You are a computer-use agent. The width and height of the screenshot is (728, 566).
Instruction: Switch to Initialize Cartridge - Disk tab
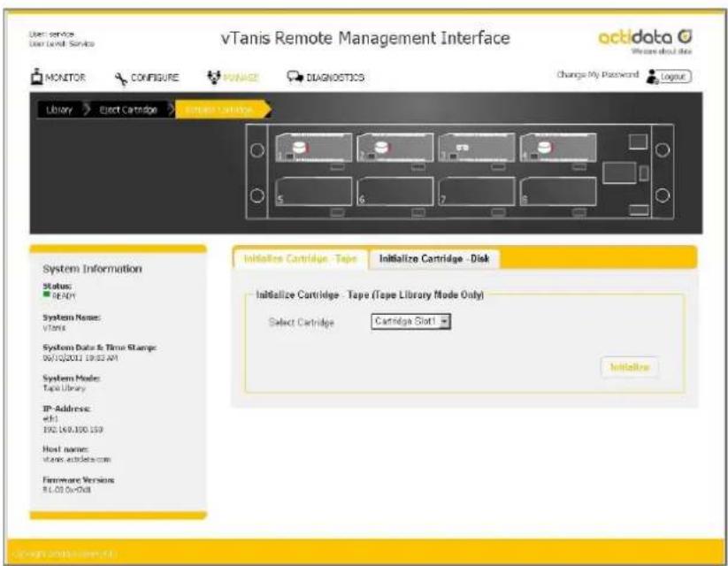pos(434,258)
